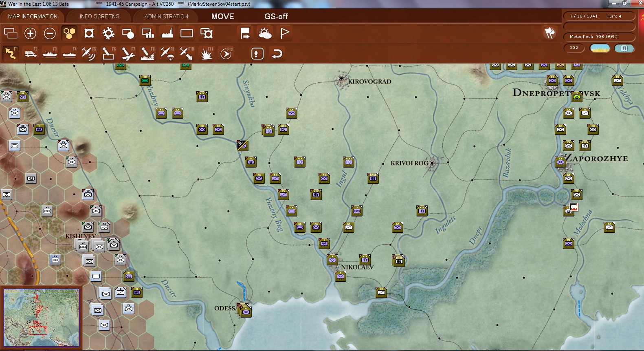
Task: Click the rectangle-with-bars map icon
Action: click(147, 33)
